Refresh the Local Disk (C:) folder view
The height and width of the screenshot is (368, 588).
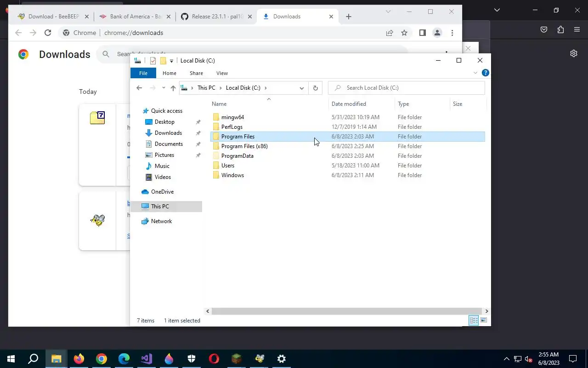[x=315, y=88]
